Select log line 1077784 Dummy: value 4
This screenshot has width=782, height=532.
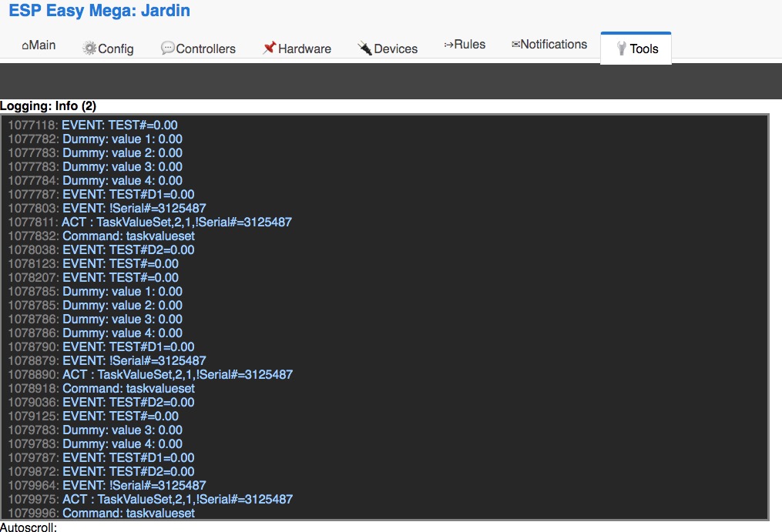pyautogui.click(x=96, y=180)
